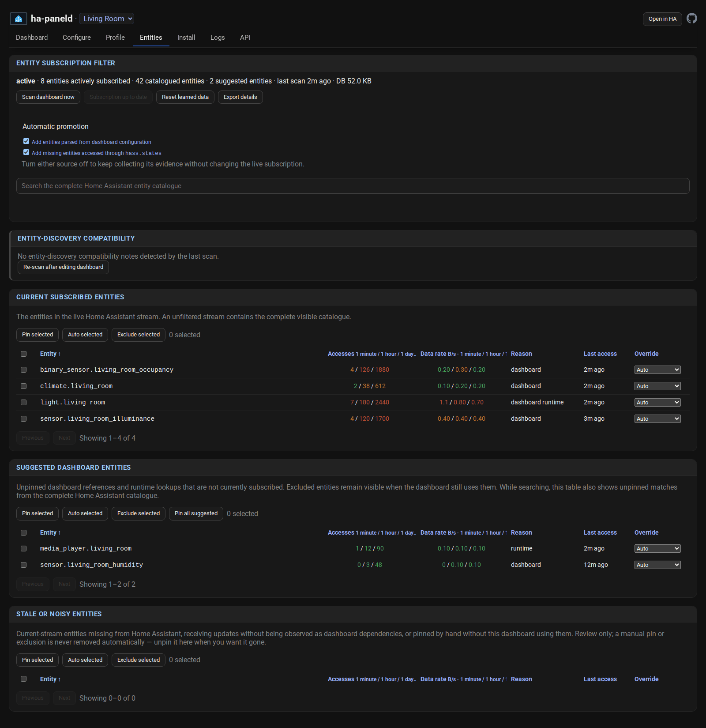Image resolution: width=706 pixels, height=728 pixels.
Task: Open Override dropdown for media_player.living_room
Action: coord(657,549)
